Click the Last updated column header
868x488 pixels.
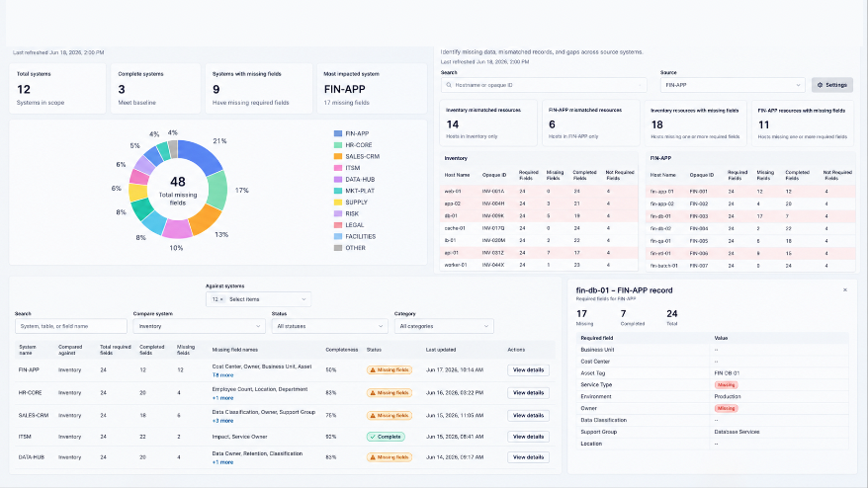pos(441,350)
